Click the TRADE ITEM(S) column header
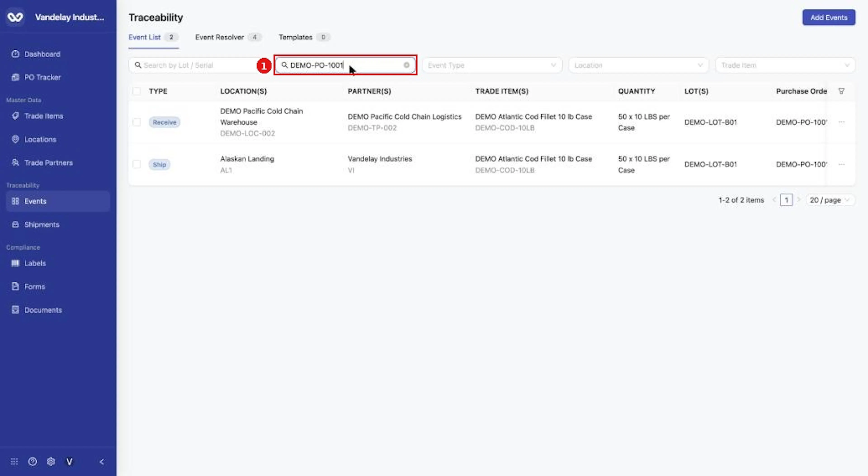868x476 pixels. (502, 91)
